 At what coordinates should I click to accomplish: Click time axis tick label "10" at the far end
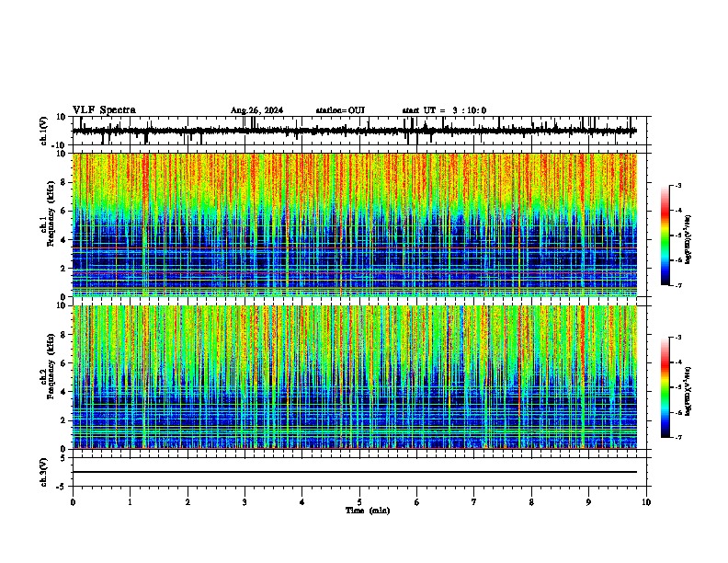click(646, 502)
